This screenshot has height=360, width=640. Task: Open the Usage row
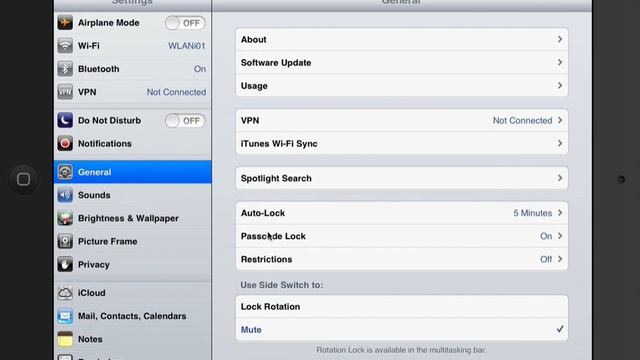pyautogui.click(x=402, y=86)
